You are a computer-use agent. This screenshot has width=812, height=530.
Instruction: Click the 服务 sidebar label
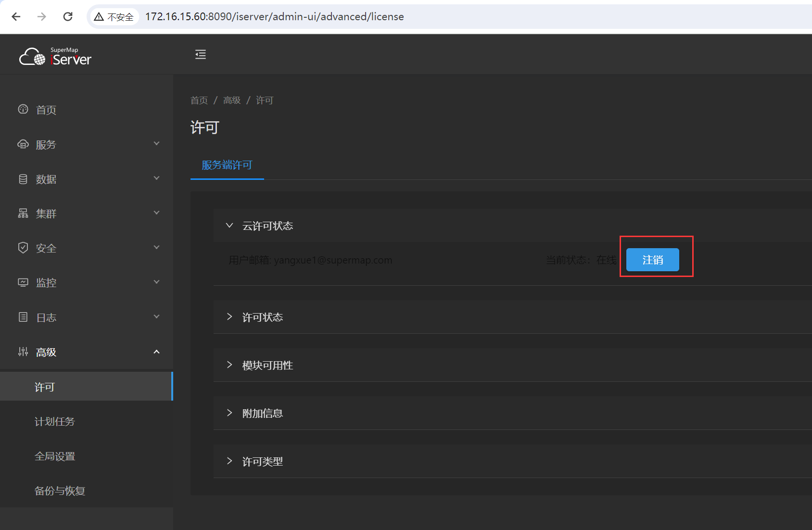(46, 144)
